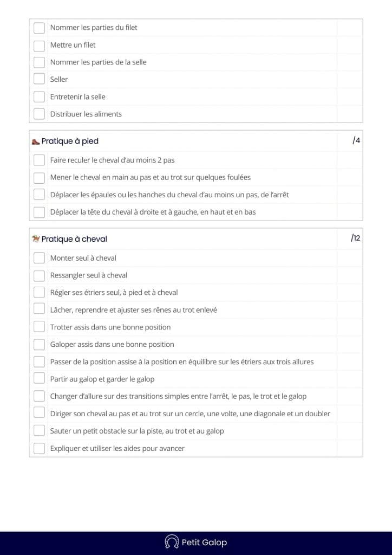Click the 'Pratique à cheval' section heading

[74, 239]
